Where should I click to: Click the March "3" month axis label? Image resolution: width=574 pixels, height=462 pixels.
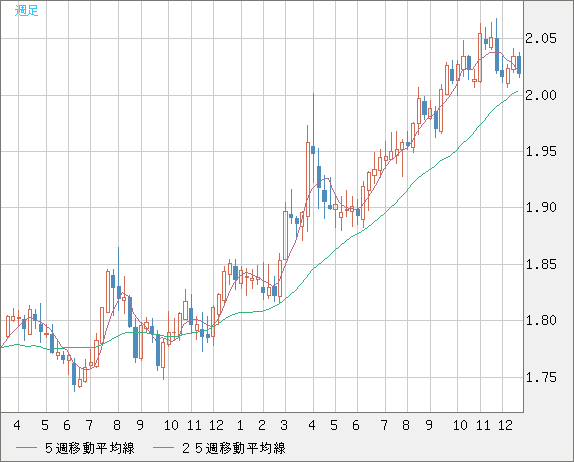pos(284,425)
